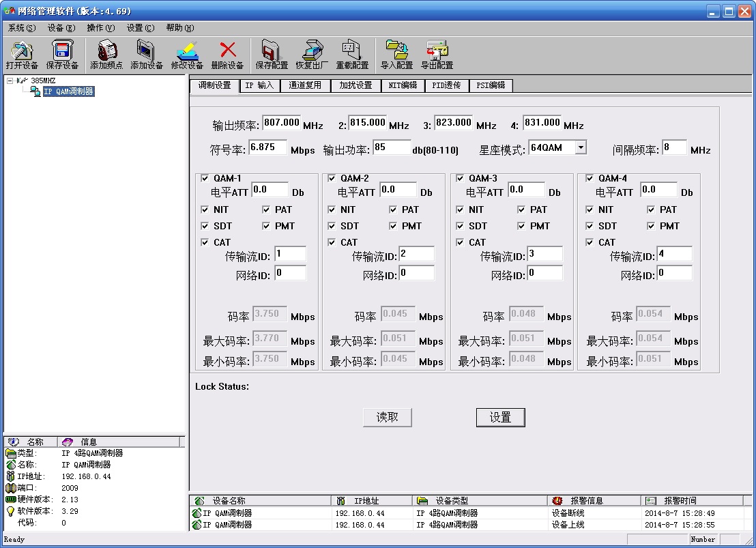Click the 添加频点 (Add Frequency) toolbar icon
Image resolution: width=756 pixels, height=548 pixels.
pos(106,51)
